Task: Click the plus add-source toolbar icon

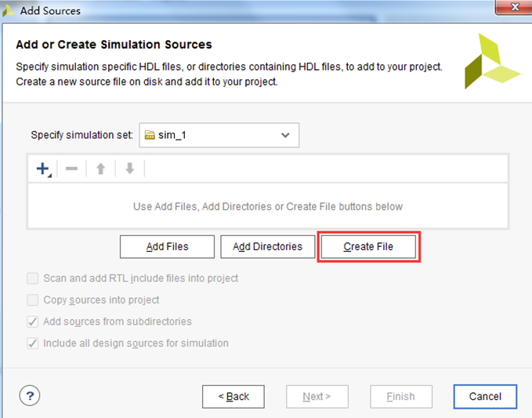Action: pos(43,169)
